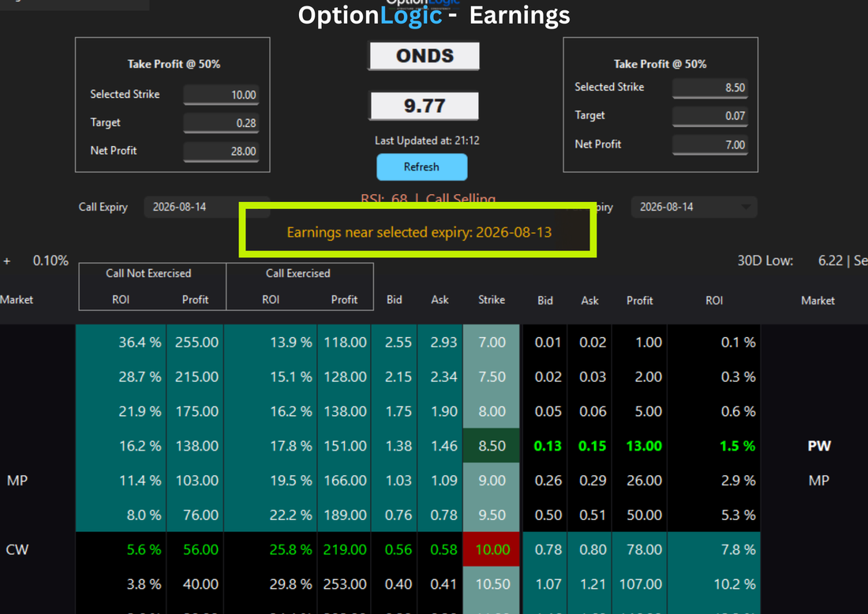Click call profit cell 175.00
The width and height of the screenshot is (868, 614).
tap(196, 411)
